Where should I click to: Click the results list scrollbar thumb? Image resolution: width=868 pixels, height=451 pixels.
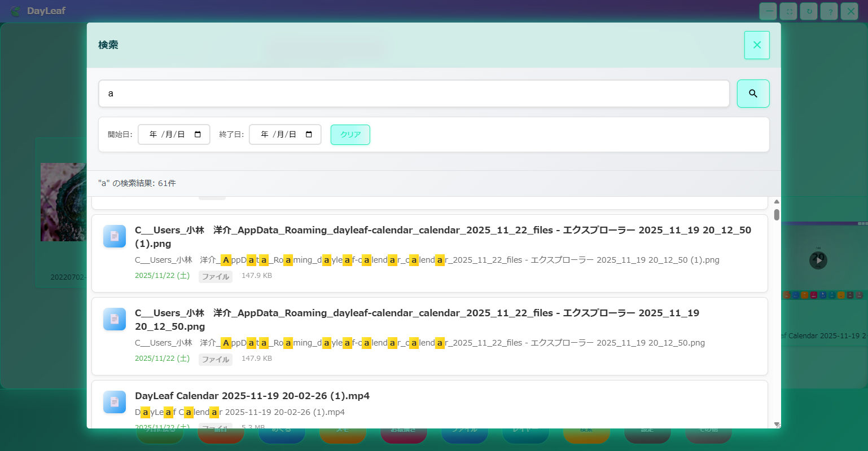pos(777,215)
